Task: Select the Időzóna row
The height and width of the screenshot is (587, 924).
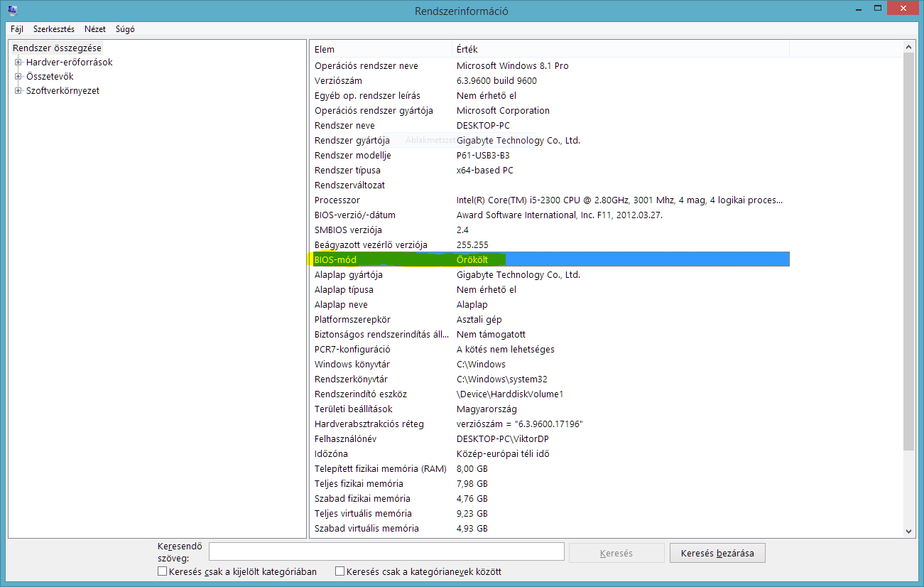Action: [x=550, y=453]
